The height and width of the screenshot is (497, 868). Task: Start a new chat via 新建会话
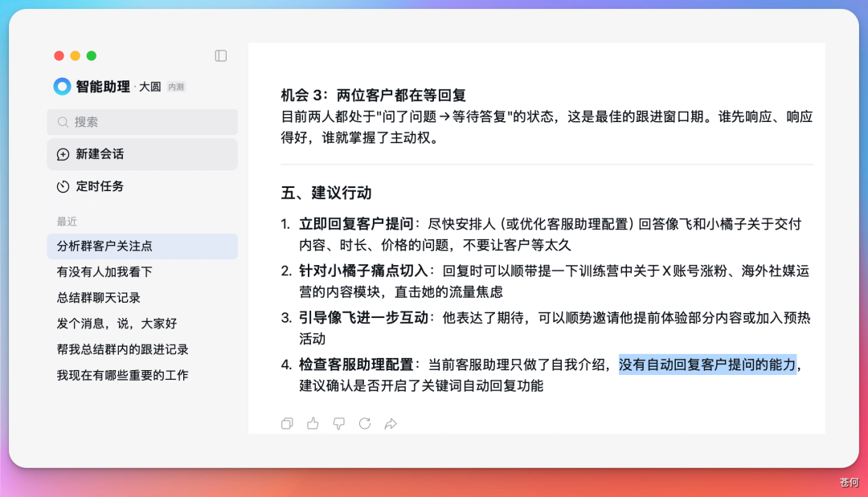142,154
